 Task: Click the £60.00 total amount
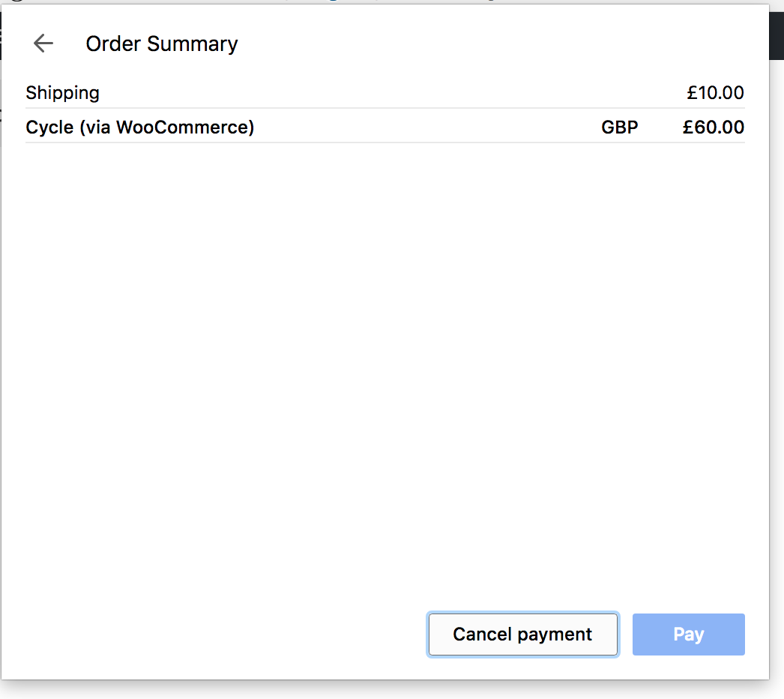coord(714,127)
